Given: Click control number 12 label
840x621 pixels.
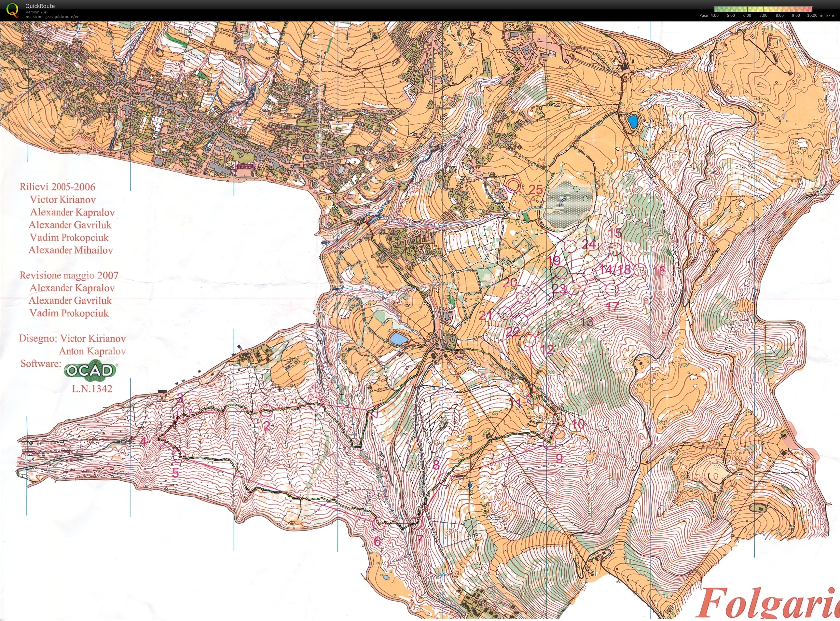Looking at the screenshot, I should pos(547,350).
